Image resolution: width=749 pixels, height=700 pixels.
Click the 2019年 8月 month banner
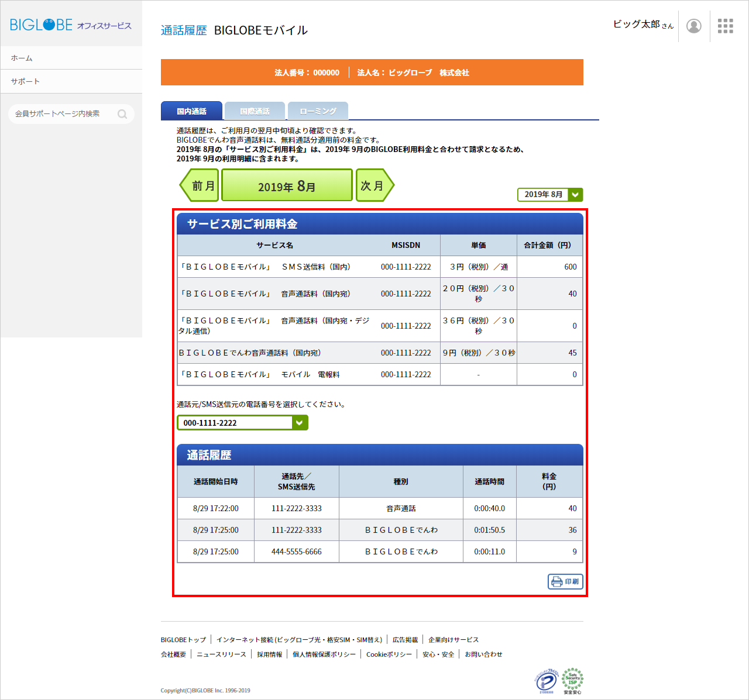[287, 185]
